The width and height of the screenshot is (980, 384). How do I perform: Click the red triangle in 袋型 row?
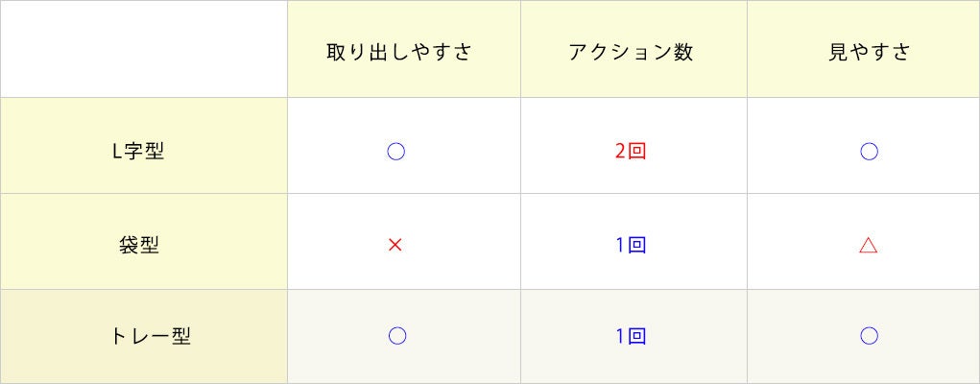(868, 245)
